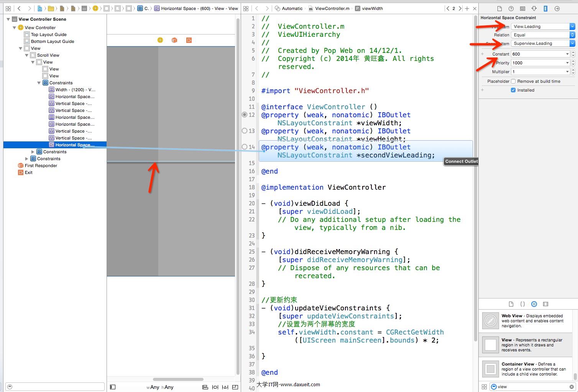This screenshot has height=392, width=578.
Task: Click Automatic in assistant editor jump bar
Action: [x=292, y=8]
